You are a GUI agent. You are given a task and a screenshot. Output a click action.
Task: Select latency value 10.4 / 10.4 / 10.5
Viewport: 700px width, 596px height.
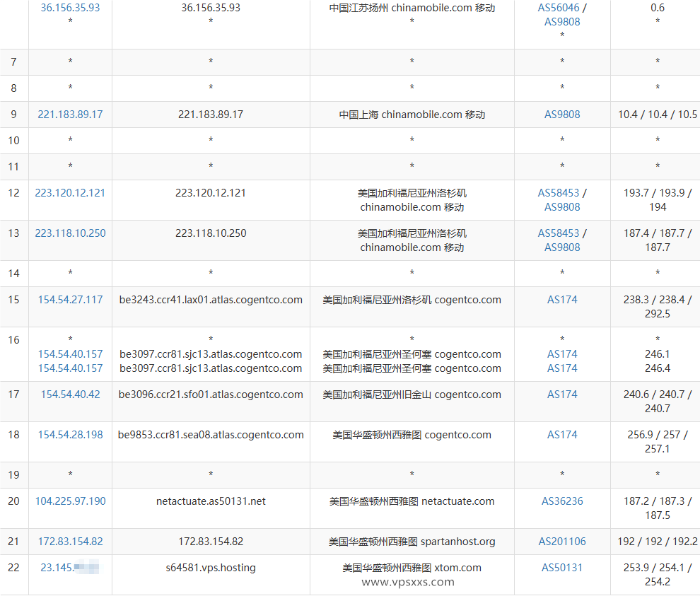[657, 115]
